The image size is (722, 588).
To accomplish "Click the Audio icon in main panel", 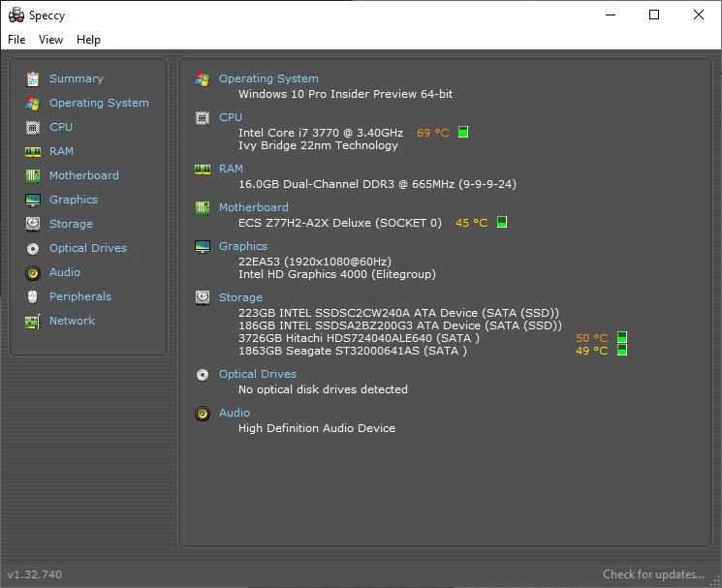I will (x=203, y=414).
